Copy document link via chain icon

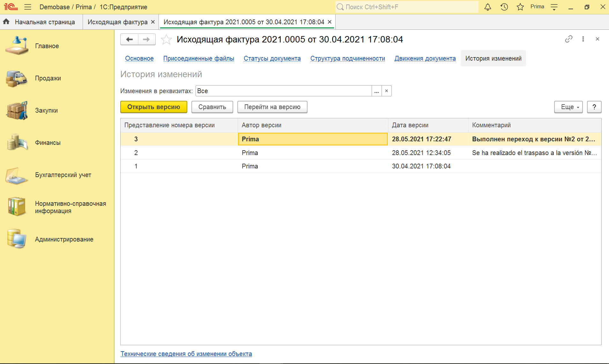point(568,39)
